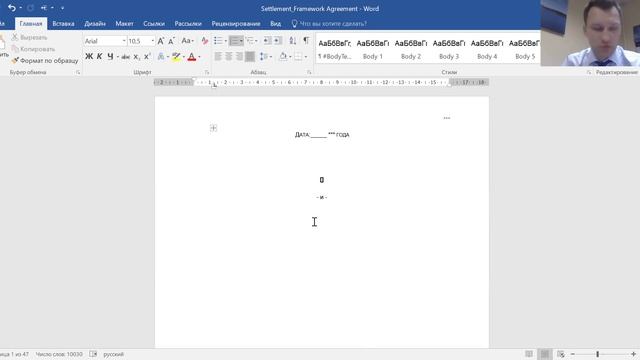The image size is (640, 360).
Task: Open the Arial font name dropdown
Action: click(124, 41)
